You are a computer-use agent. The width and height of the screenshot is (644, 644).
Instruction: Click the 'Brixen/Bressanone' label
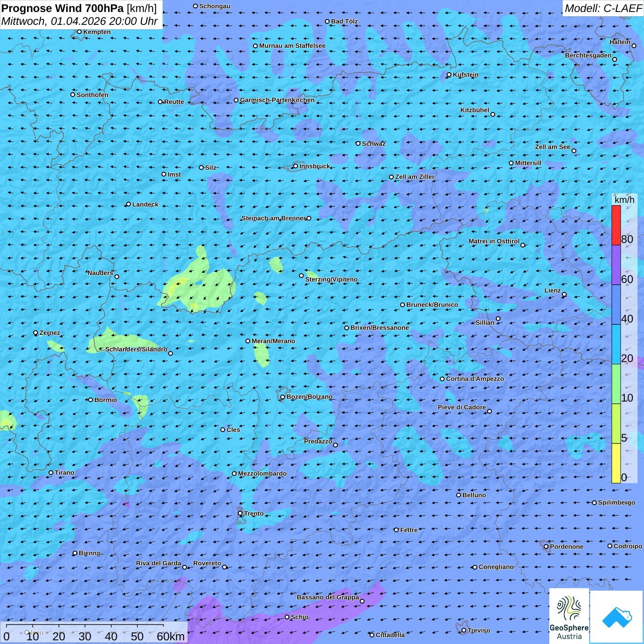coord(379,328)
